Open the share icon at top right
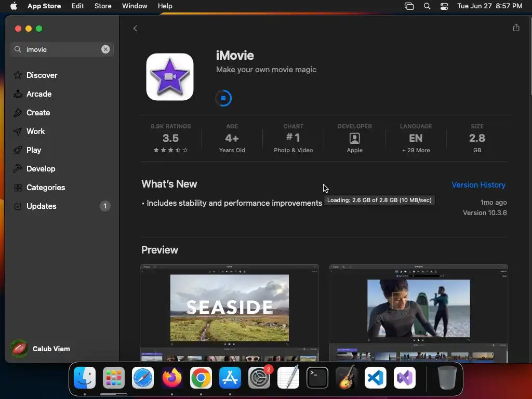Screen dimensions: 532x399 [516, 28]
